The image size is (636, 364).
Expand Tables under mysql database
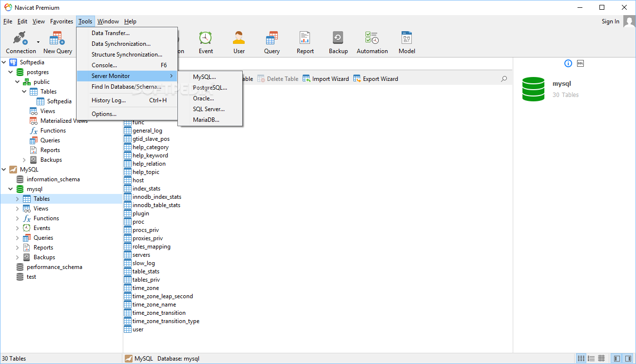(x=18, y=199)
